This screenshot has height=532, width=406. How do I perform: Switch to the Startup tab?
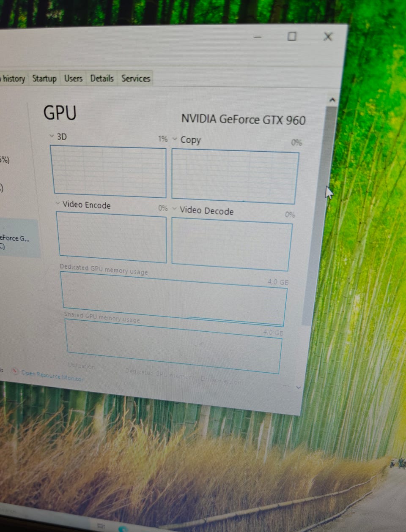click(x=44, y=78)
